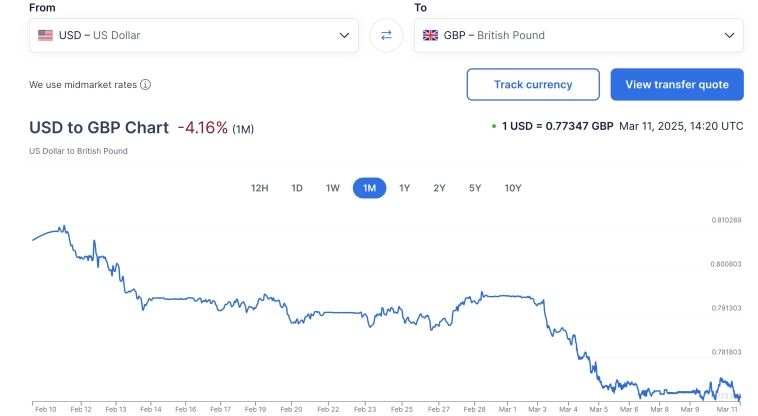This screenshot has width=758, height=416.
Task: Select the 1M chart range
Action: click(369, 188)
